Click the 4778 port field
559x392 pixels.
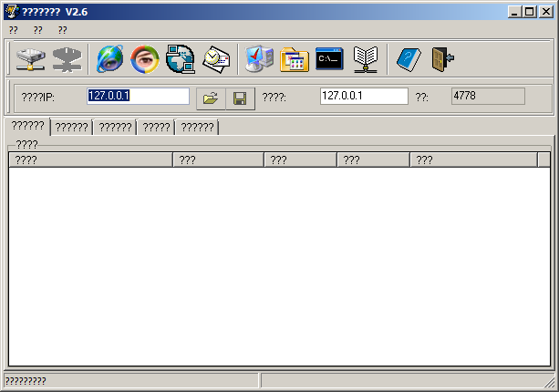click(488, 96)
